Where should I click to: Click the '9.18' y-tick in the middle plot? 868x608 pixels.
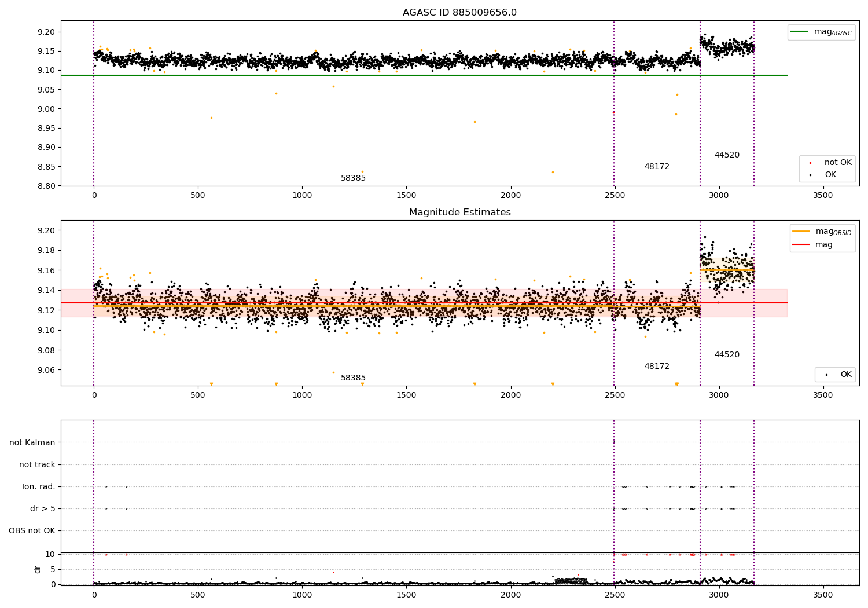click(46, 250)
